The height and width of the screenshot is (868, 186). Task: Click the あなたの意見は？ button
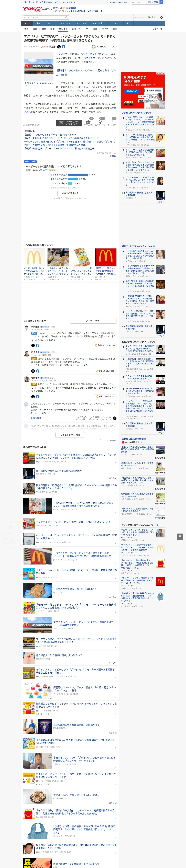(70, 193)
